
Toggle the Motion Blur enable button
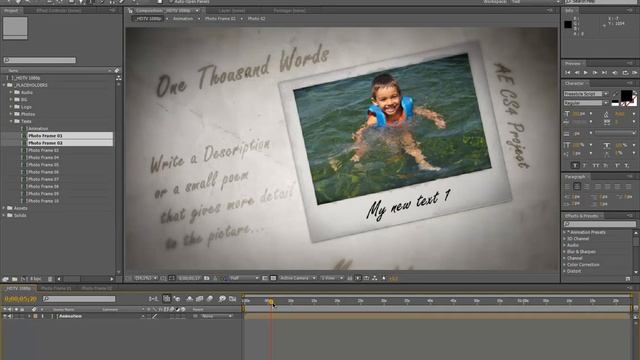pos(210,299)
